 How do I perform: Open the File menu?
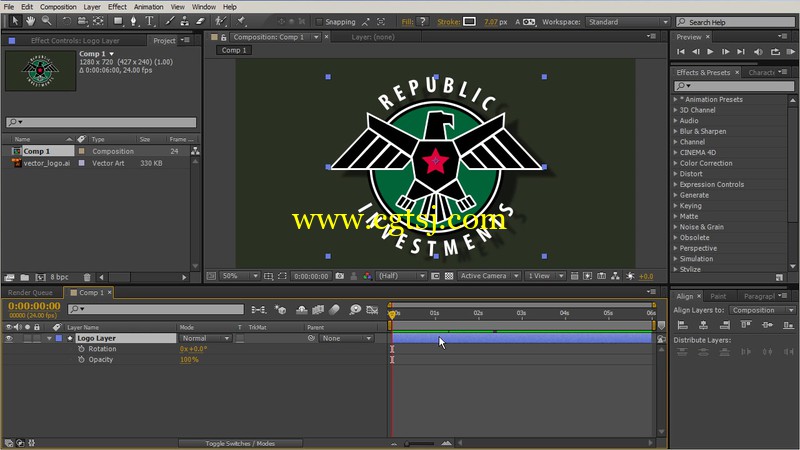coord(9,7)
